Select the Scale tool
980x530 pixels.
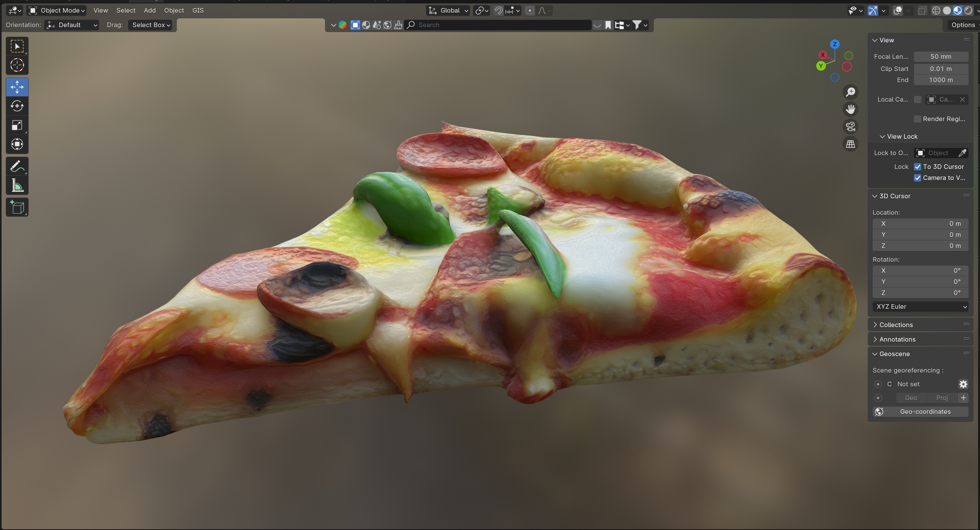[17, 125]
